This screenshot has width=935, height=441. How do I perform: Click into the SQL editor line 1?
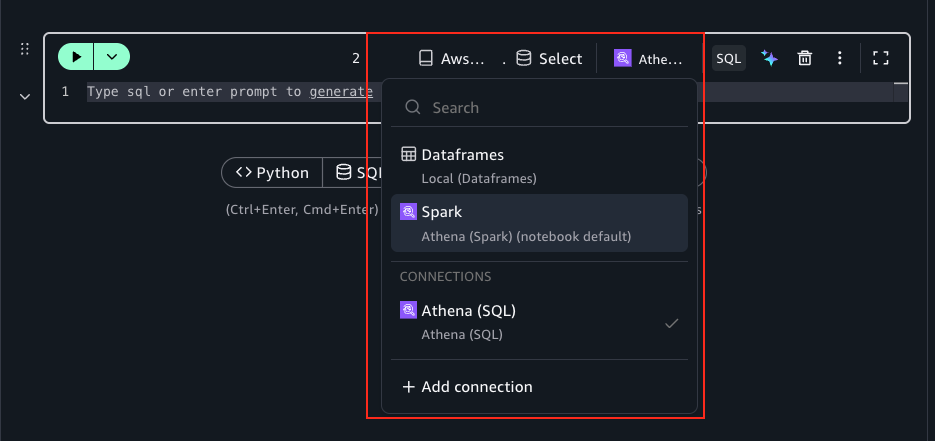click(489, 92)
